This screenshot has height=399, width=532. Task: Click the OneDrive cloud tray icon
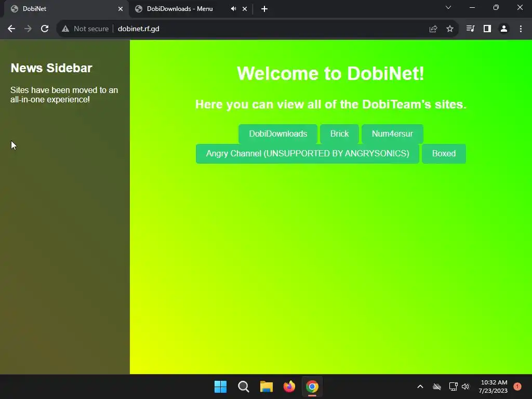(x=437, y=387)
